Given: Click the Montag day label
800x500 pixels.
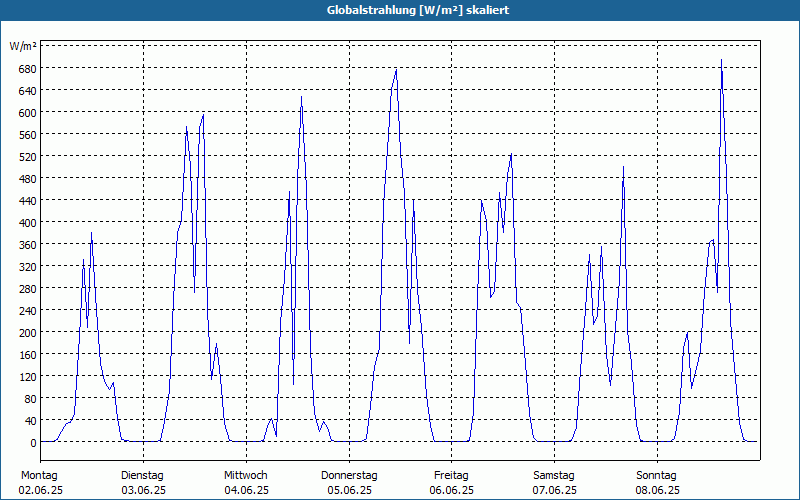Looking at the screenshot, I should (x=39, y=476).
